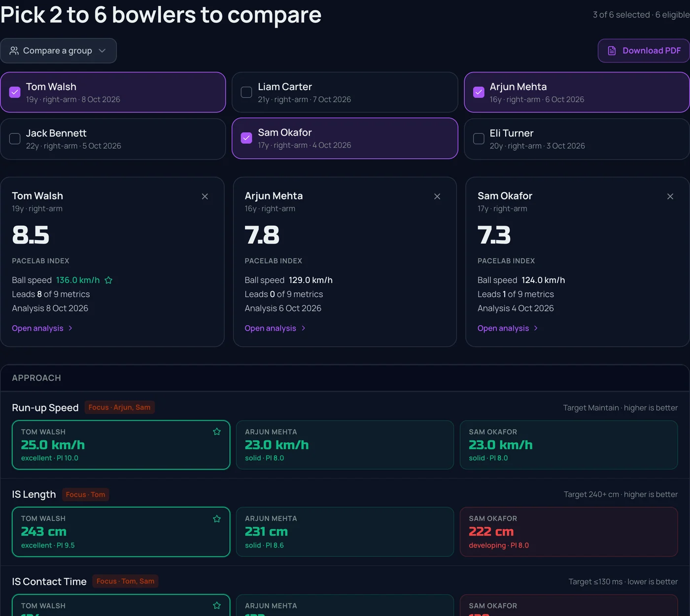Image resolution: width=690 pixels, height=616 pixels.
Task: Check the Liam Carter checkbox
Action: tap(246, 92)
